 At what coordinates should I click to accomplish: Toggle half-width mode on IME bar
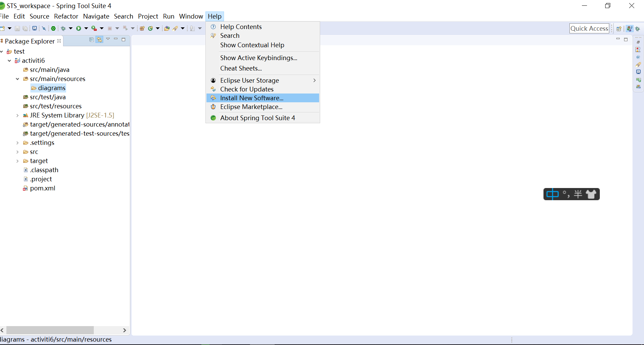point(578,194)
